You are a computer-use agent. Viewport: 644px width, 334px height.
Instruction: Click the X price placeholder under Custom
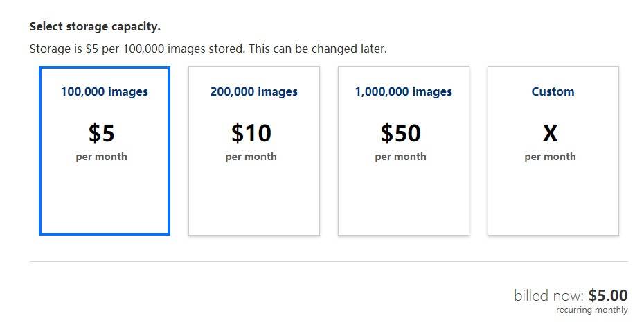[550, 133]
